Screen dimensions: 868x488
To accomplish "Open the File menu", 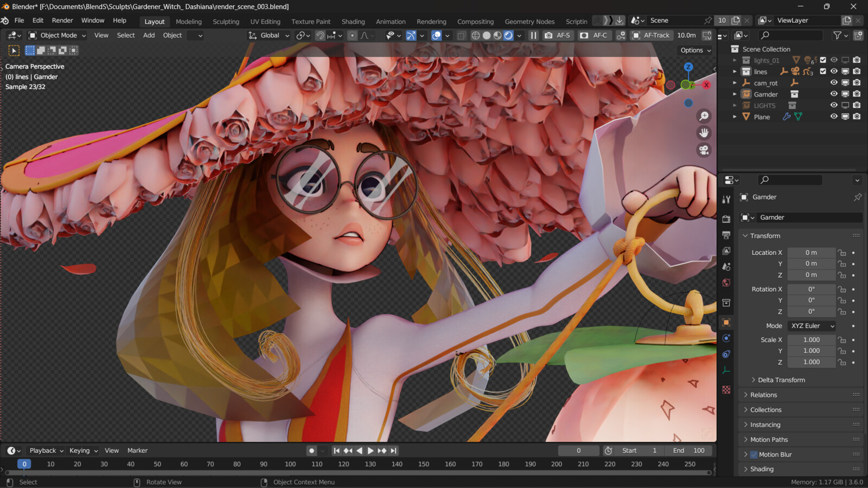I will (x=19, y=21).
